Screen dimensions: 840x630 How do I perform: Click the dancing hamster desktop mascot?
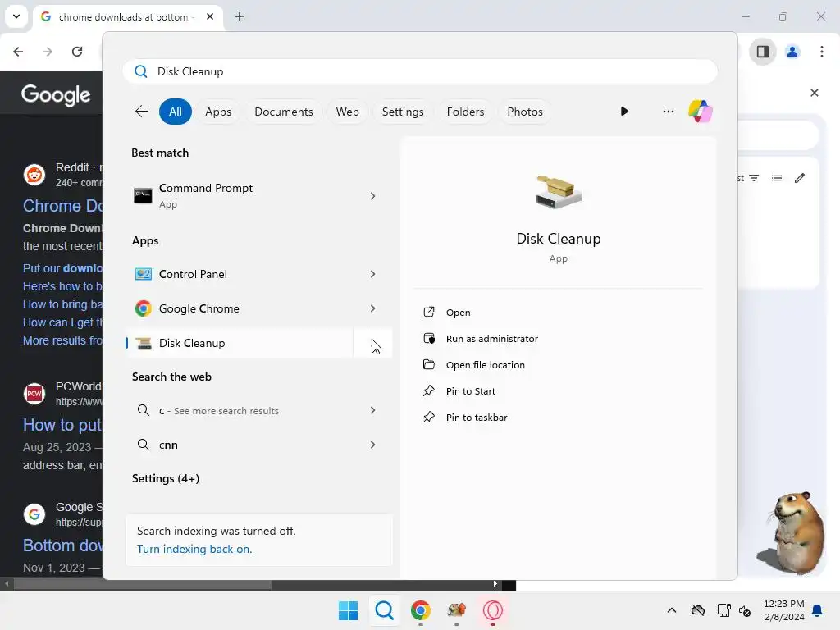[x=794, y=533]
